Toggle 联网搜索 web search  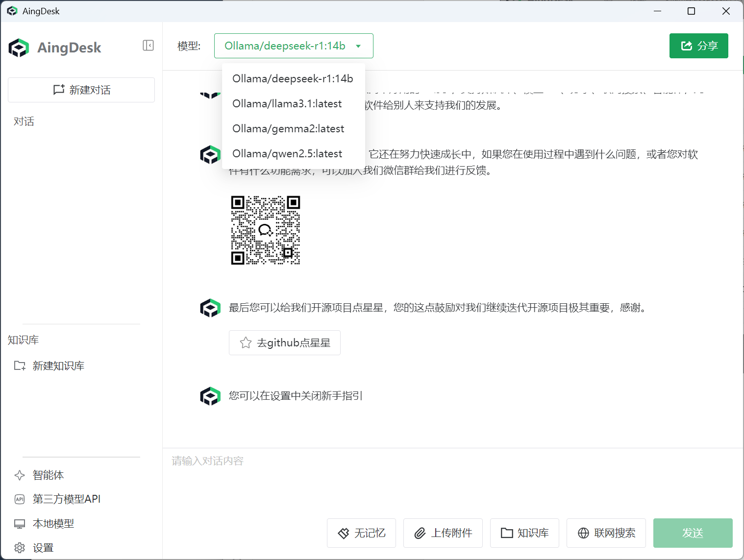pos(606,533)
